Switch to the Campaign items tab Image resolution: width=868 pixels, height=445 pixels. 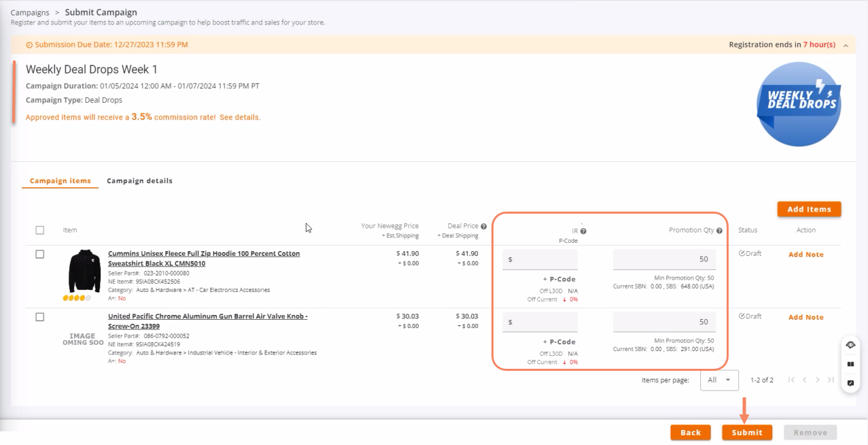(60, 181)
